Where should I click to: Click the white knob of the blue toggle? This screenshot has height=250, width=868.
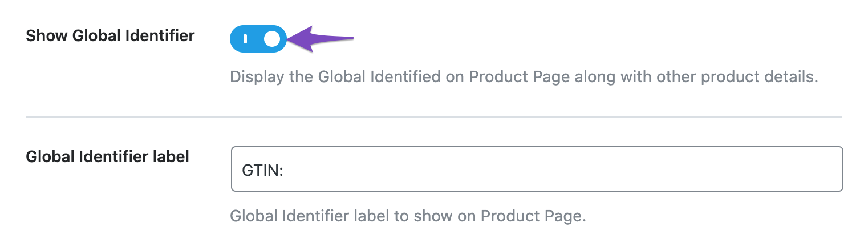pyautogui.click(x=272, y=39)
